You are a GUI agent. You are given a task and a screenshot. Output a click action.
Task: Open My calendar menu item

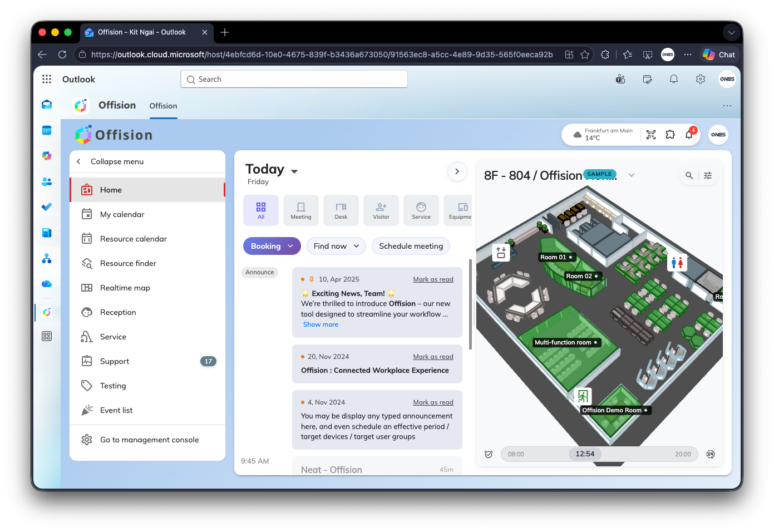click(x=147, y=214)
